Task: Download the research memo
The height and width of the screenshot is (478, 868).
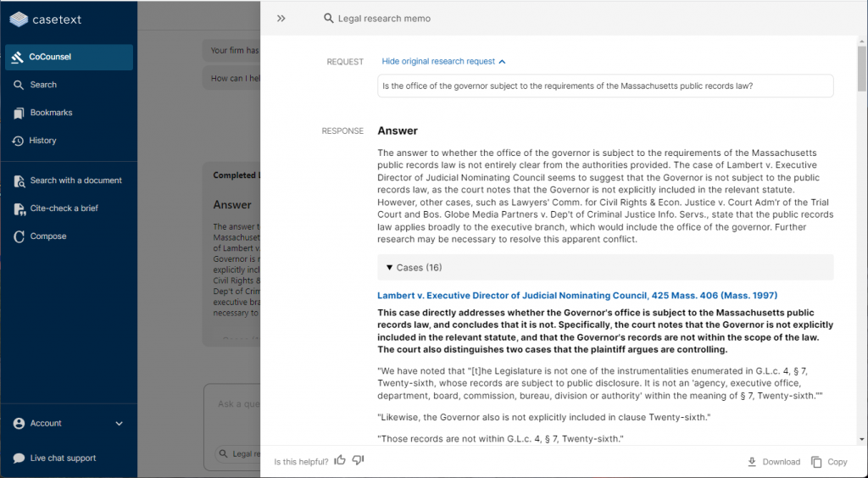Action: coord(773,462)
